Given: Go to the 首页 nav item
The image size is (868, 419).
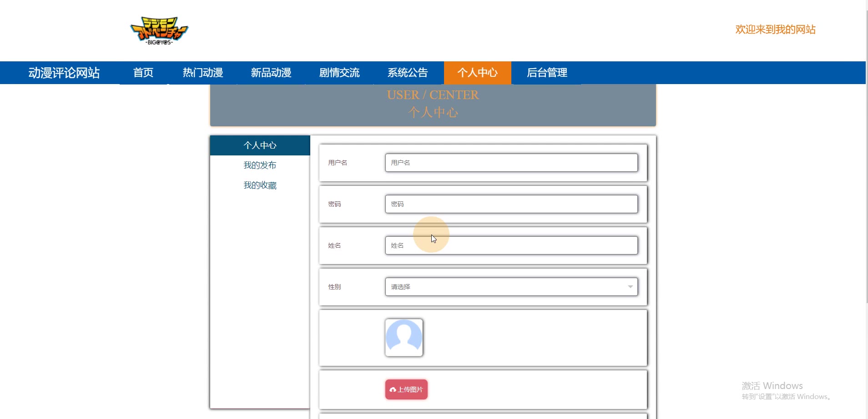Looking at the screenshot, I should [143, 73].
